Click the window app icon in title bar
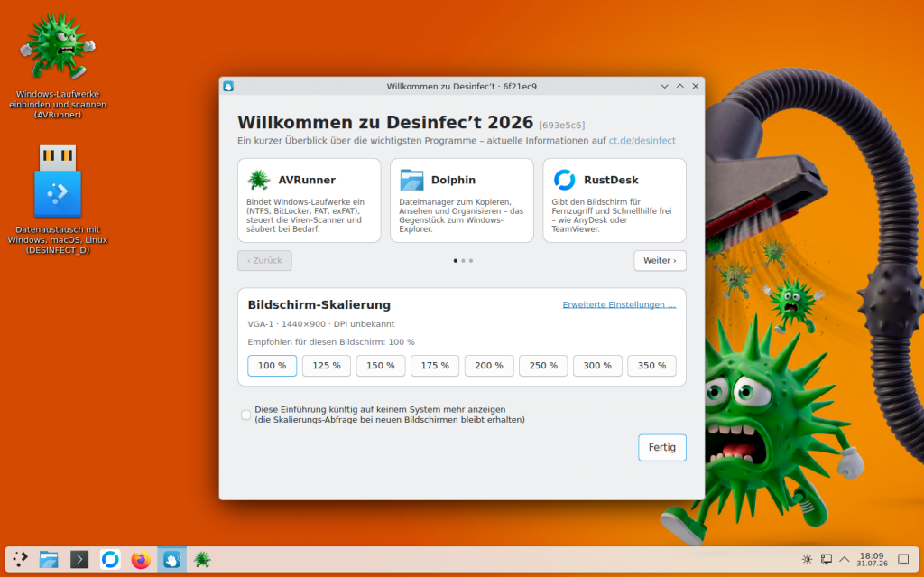 tap(228, 86)
